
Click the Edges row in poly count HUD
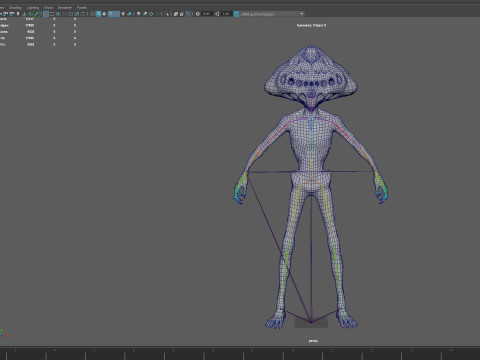tap(38, 25)
